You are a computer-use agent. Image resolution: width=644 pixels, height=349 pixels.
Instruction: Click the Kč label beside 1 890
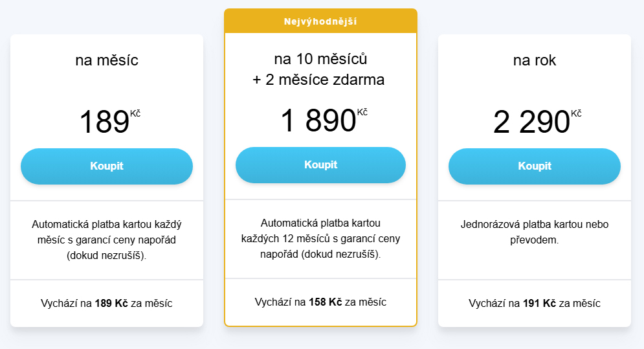click(362, 112)
